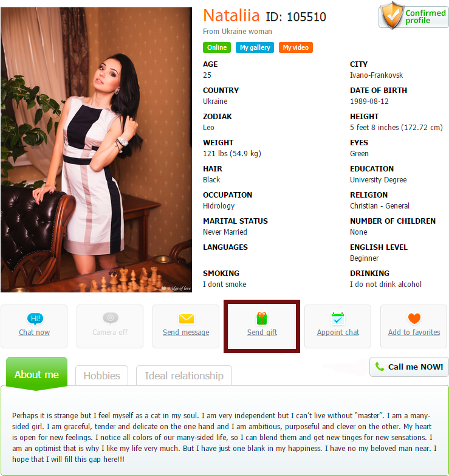
Task: Click the Hi! chat bubble icon
Action: (35, 319)
